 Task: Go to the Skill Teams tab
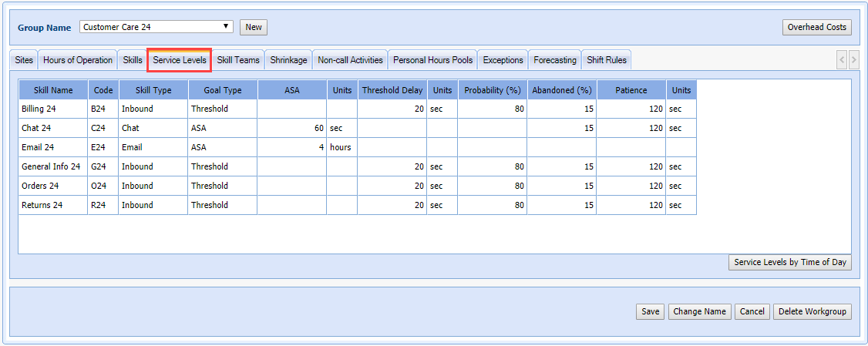tap(238, 60)
